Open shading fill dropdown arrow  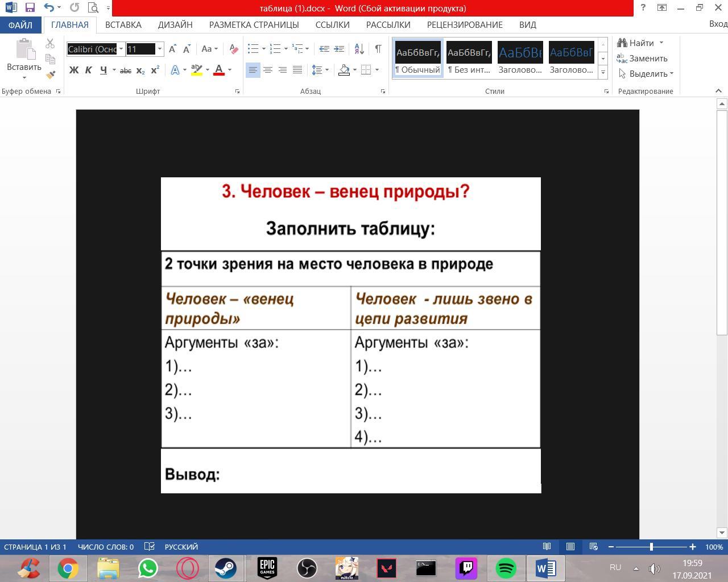[354, 70]
